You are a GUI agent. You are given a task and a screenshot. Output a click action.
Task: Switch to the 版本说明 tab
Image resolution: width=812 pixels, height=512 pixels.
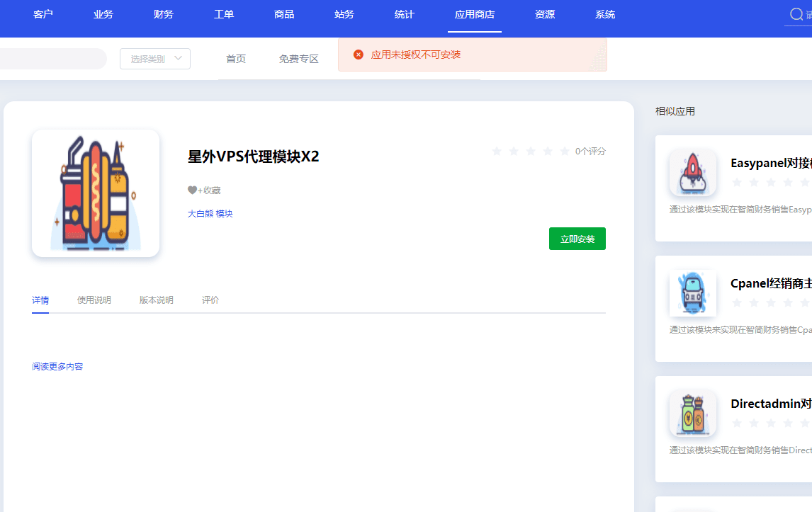click(x=157, y=300)
